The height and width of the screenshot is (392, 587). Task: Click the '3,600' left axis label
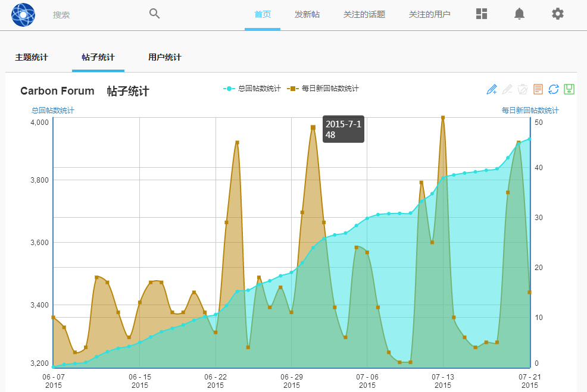tap(40, 242)
